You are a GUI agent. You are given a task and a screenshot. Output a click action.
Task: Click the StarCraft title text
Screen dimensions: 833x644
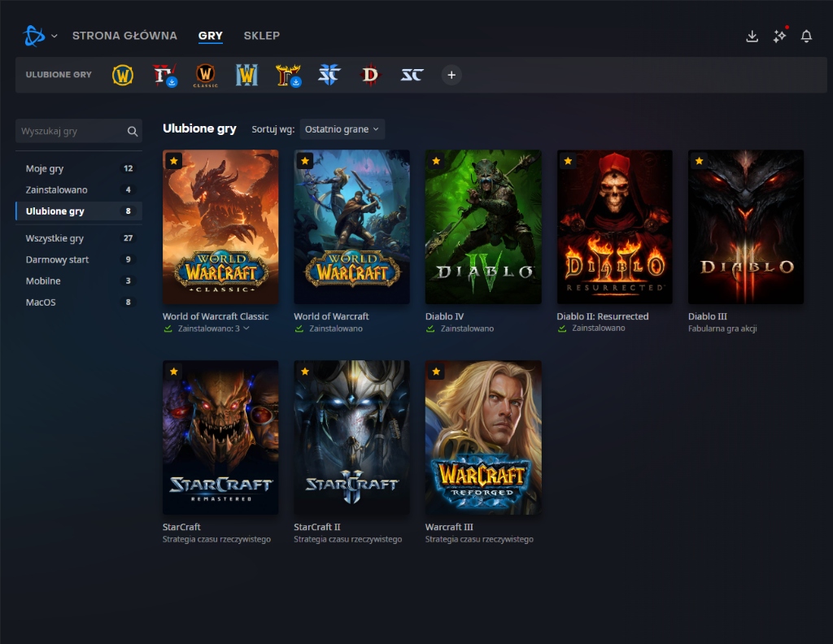point(181,527)
